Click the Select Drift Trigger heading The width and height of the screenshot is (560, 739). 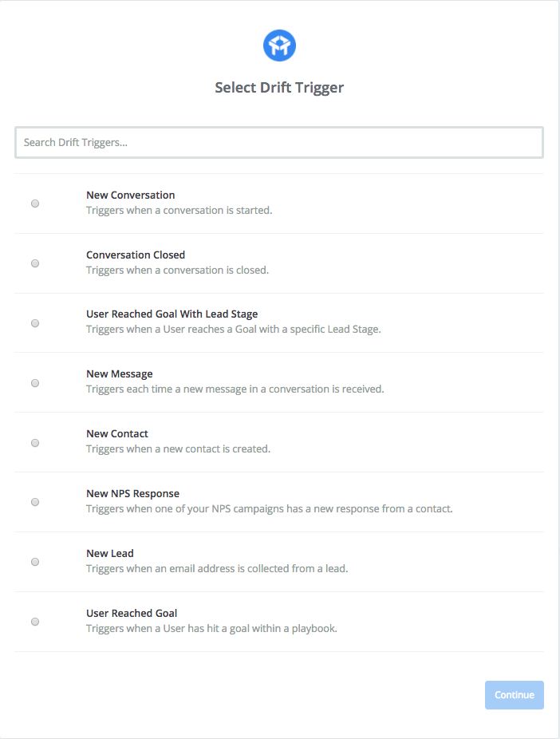point(279,88)
